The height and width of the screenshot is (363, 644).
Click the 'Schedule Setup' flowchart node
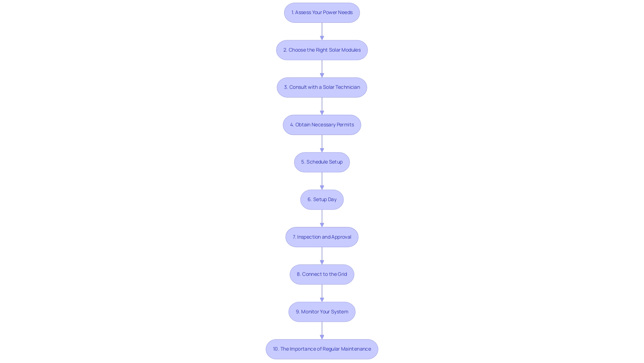tap(322, 162)
